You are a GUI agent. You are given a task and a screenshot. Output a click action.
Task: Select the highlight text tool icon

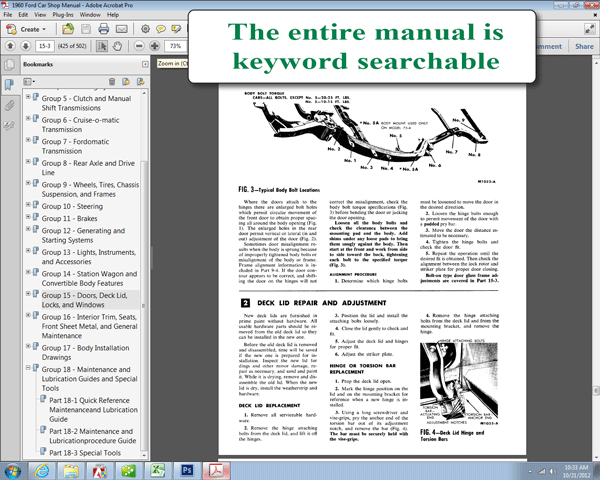click(x=176, y=29)
